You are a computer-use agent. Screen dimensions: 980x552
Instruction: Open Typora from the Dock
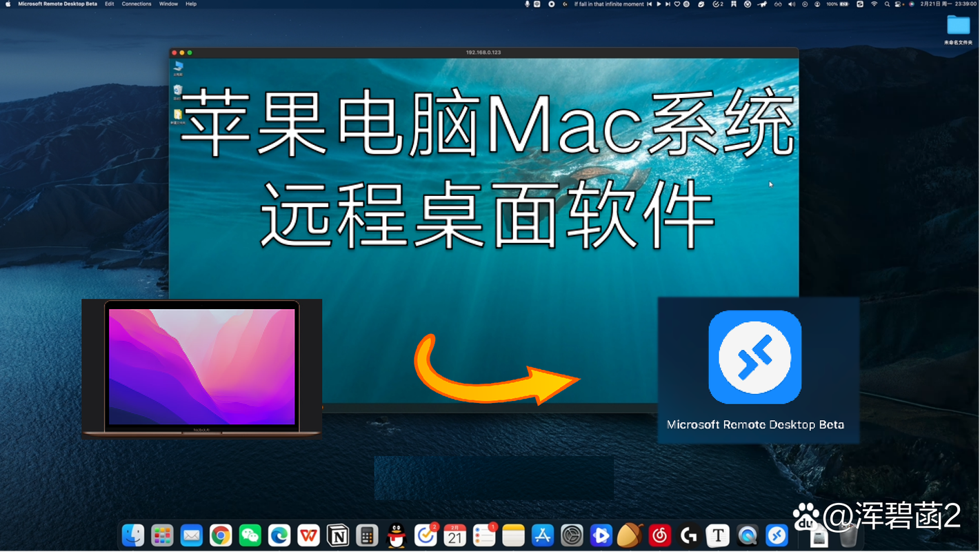tap(716, 535)
